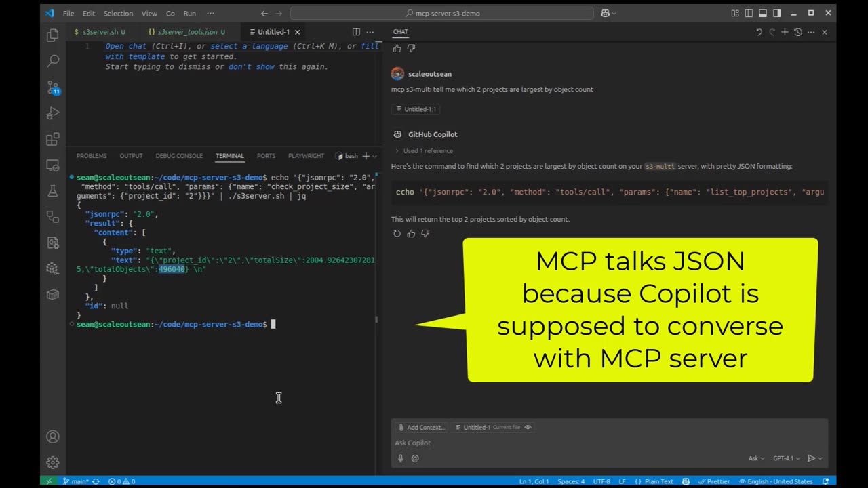
Task: Switch to s3server.sh editor tab
Action: click(100, 32)
